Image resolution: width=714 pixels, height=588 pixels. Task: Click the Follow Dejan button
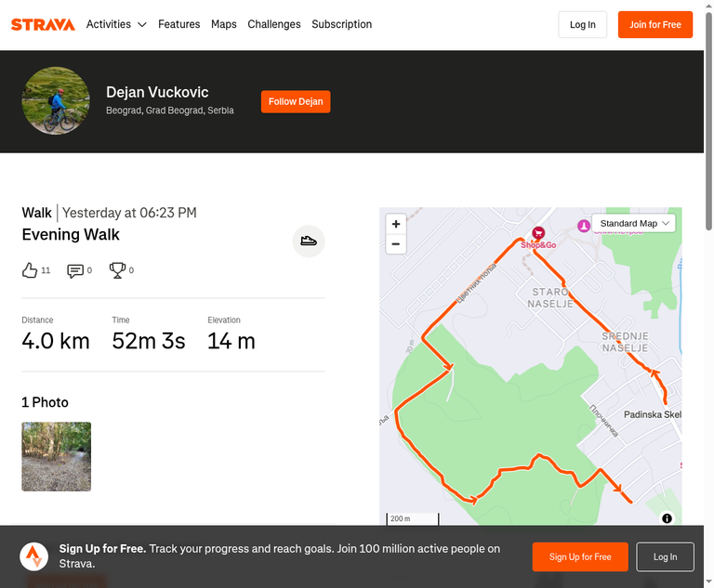click(296, 101)
